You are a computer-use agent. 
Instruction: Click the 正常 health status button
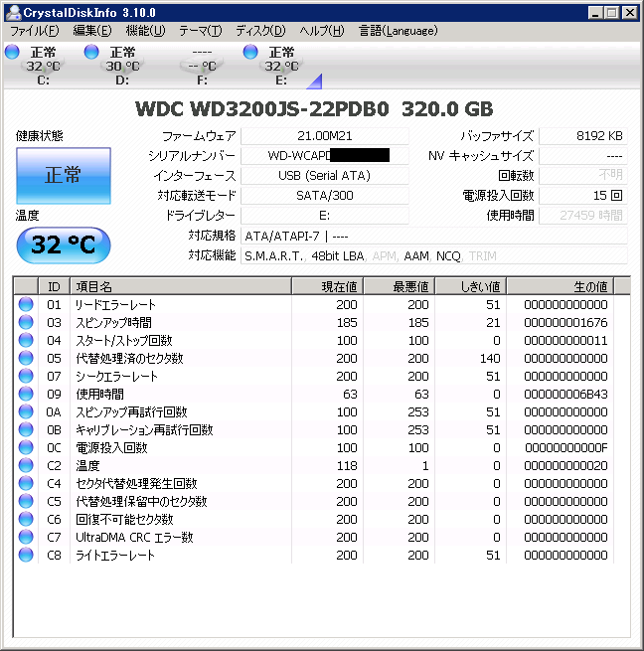click(x=63, y=176)
